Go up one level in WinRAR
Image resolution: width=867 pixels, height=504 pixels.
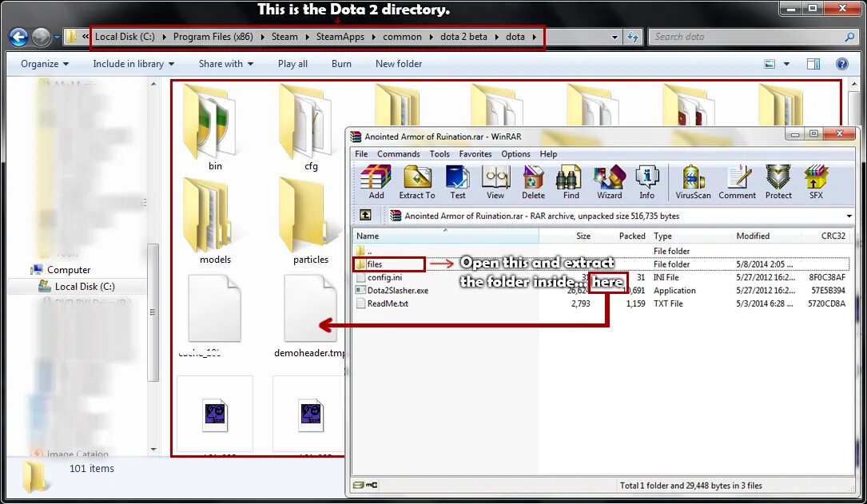pyautogui.click(x=365, y=216)
